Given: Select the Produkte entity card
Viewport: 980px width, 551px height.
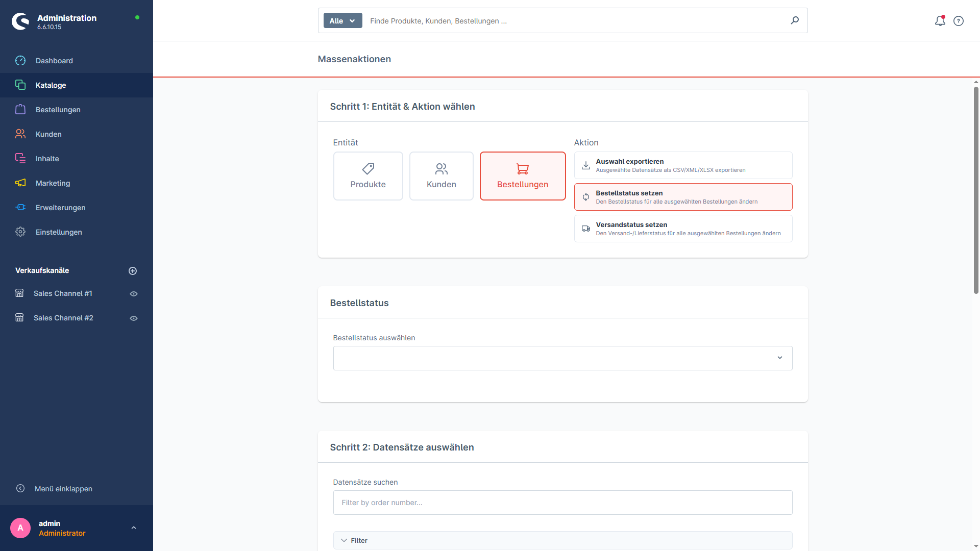Looking at the screenshot, I should pyautogui.click(x=368, y=176).
